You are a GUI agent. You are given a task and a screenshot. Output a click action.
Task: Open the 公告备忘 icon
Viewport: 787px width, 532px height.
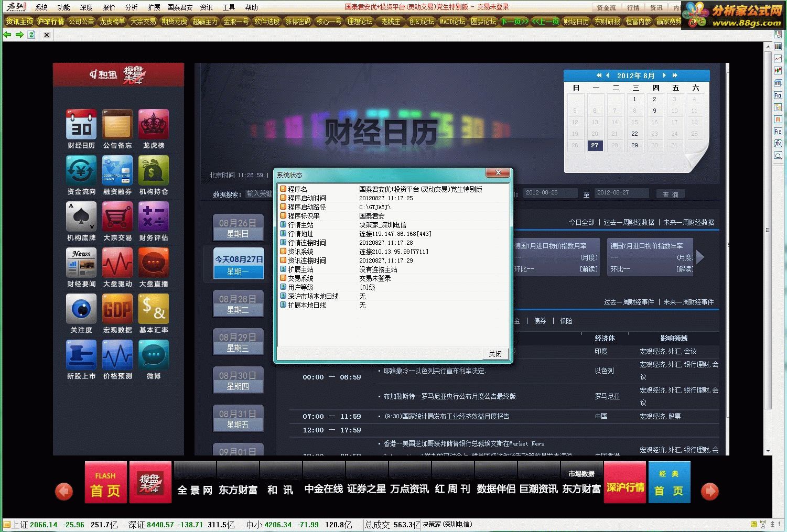point(117,125)
